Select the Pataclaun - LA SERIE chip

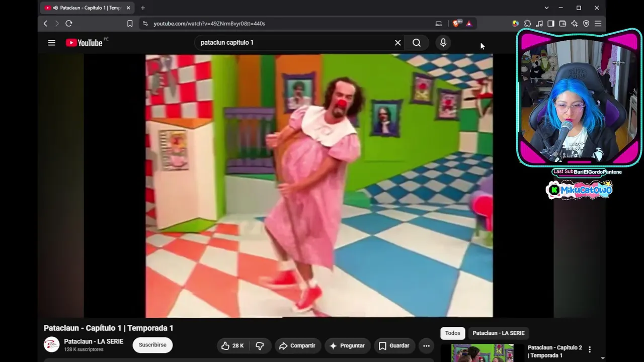tap(499, 333)
